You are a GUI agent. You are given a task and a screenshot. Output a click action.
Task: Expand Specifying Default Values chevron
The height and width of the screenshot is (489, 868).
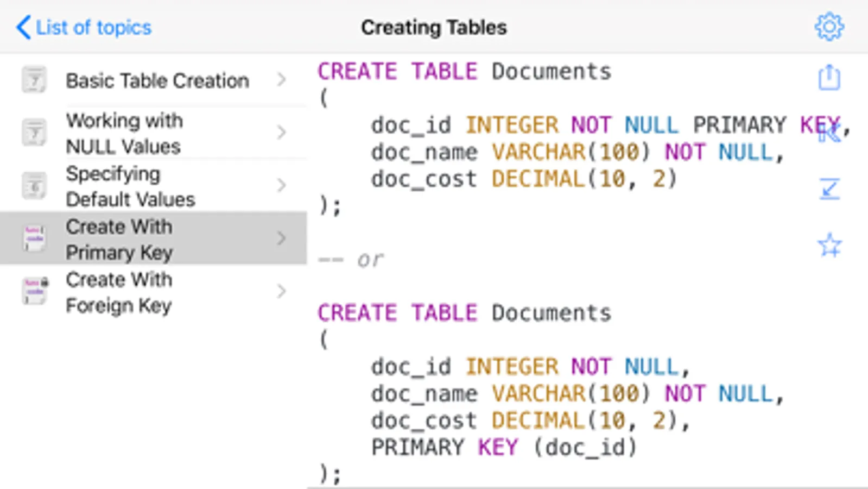pos(281,186)
